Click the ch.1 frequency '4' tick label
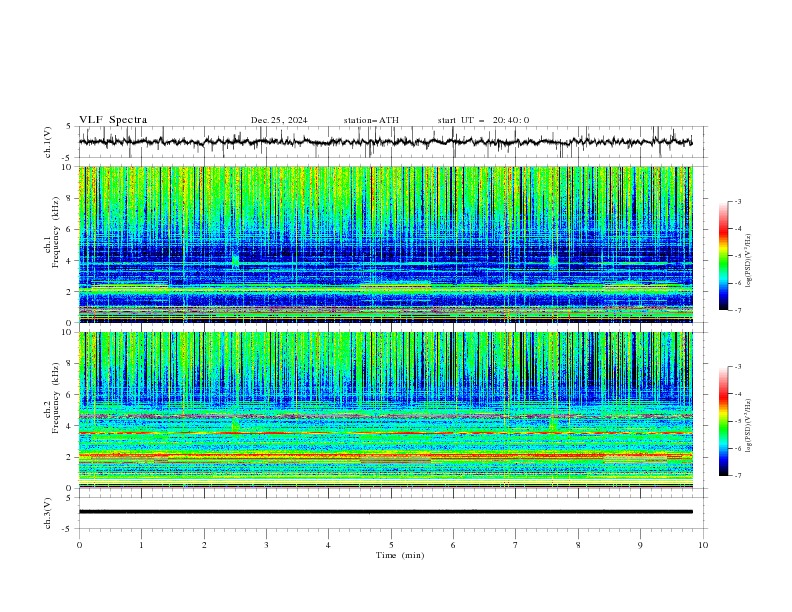This screenshot has height=612, width=792. [x=71, y=261]
